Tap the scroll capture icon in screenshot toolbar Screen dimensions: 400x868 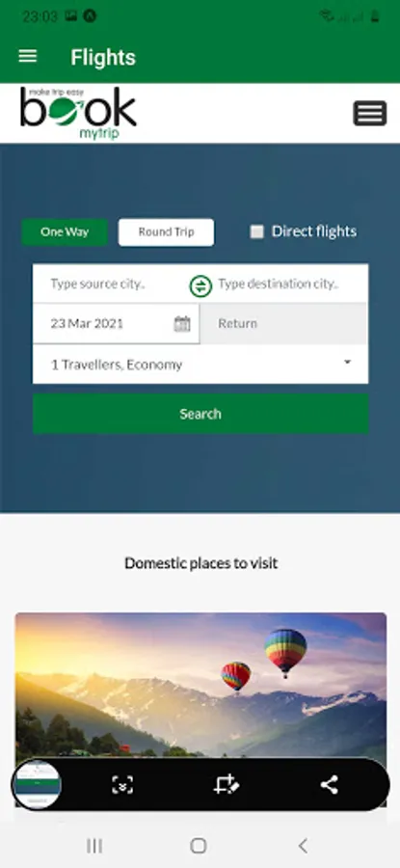pos(122,784)
